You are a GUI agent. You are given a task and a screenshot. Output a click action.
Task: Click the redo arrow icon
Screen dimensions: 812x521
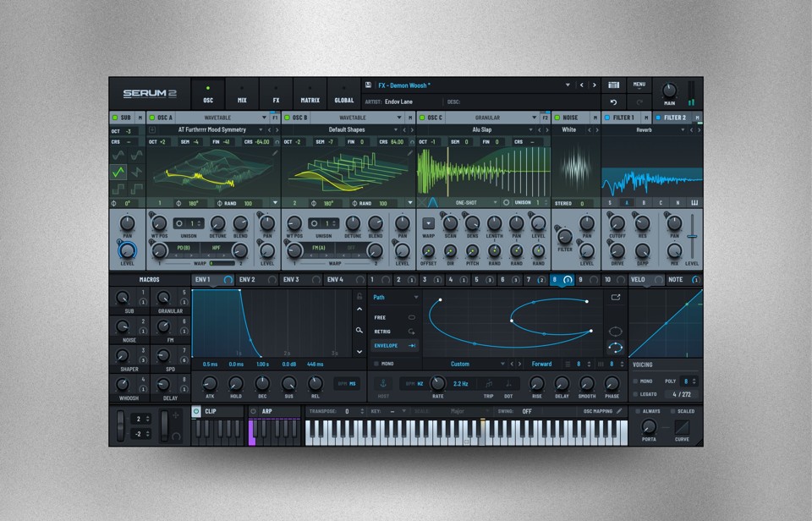pos(639,102)
